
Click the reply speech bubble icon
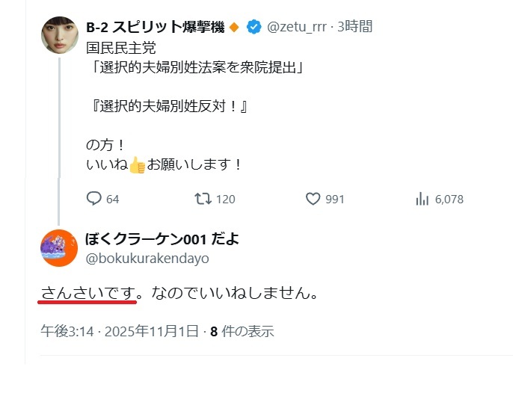(94, 199)
